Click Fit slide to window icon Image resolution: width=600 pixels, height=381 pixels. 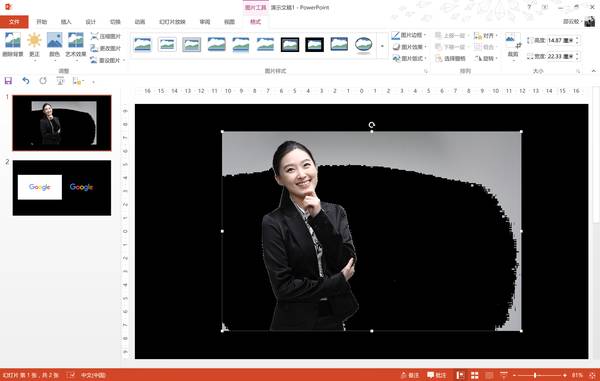(x=593, y=375)
